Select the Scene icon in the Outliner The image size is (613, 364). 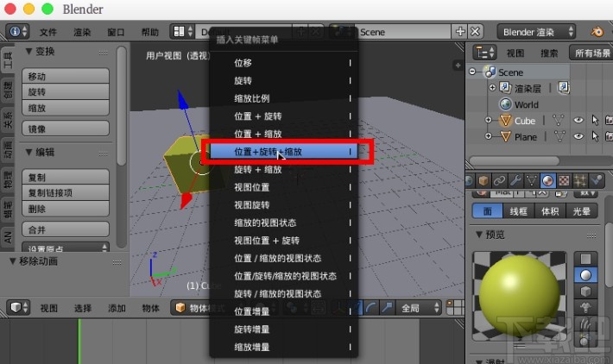pos(490,72)
